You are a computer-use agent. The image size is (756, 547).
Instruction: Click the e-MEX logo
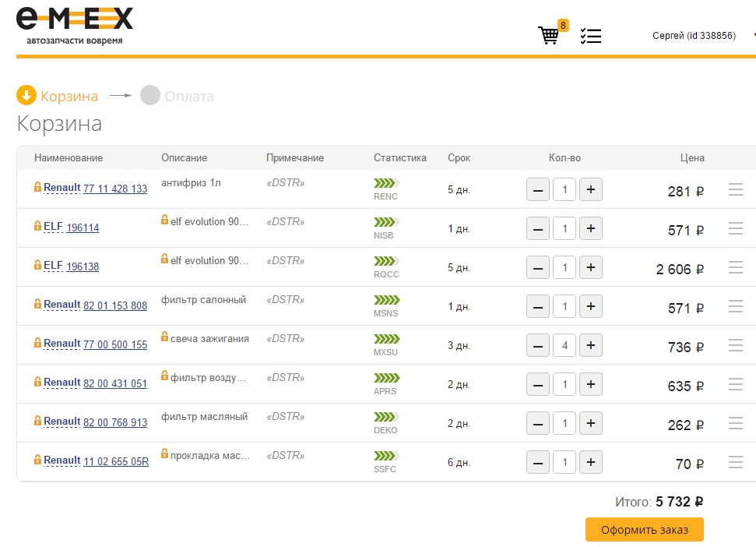(75, 26)
